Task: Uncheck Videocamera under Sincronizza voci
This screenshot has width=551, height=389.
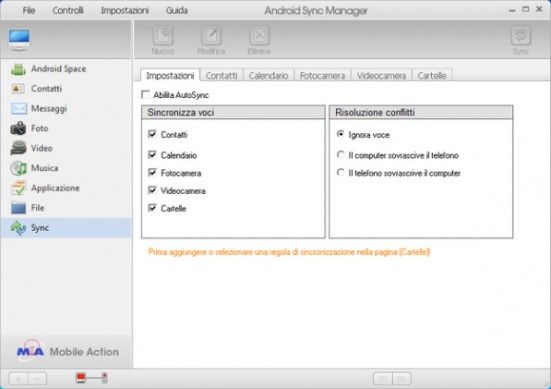Action: point(152,190)
